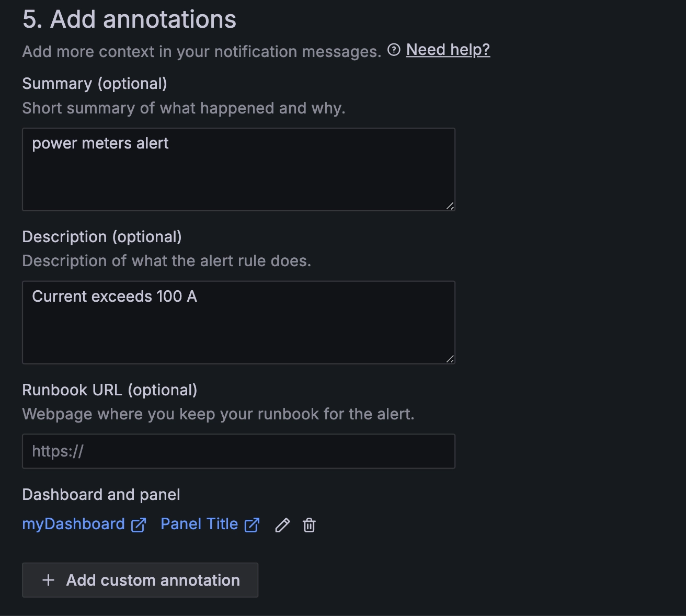Click external-link icon beside myDashboard

point(139,525)
